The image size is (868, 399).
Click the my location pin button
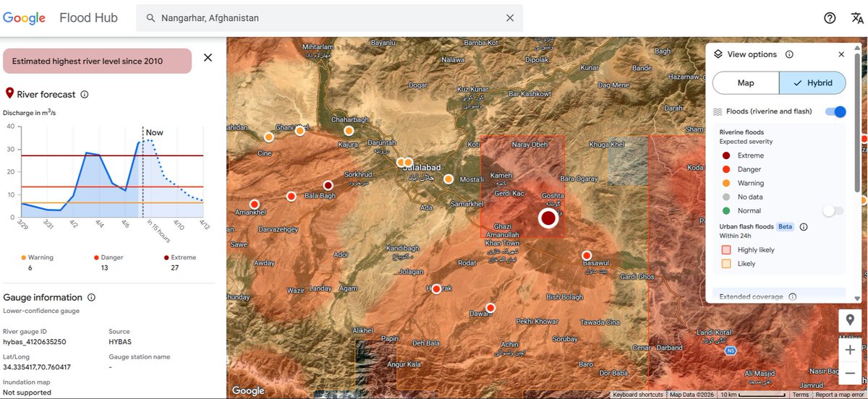[850, 320]
